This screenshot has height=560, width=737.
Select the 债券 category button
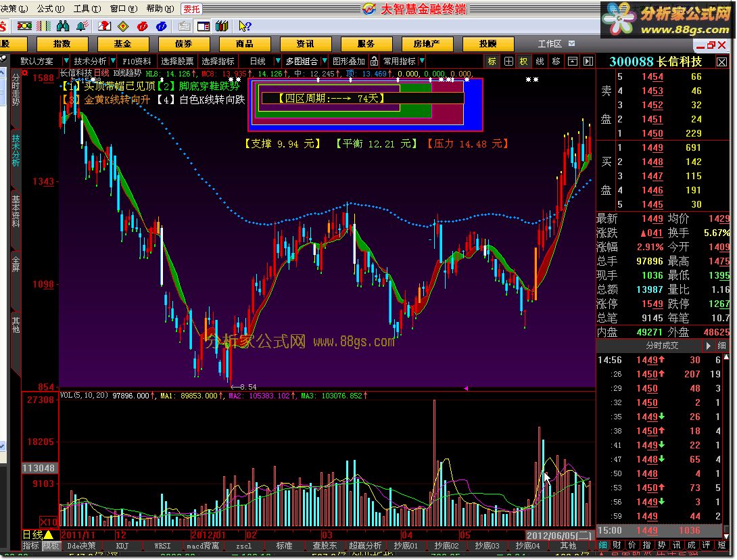pos(184,44)
